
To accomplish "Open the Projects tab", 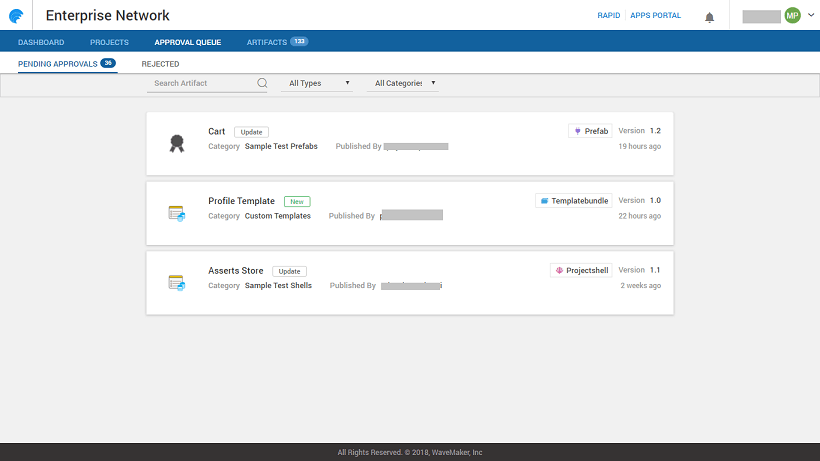I will (x=109, y=42).
